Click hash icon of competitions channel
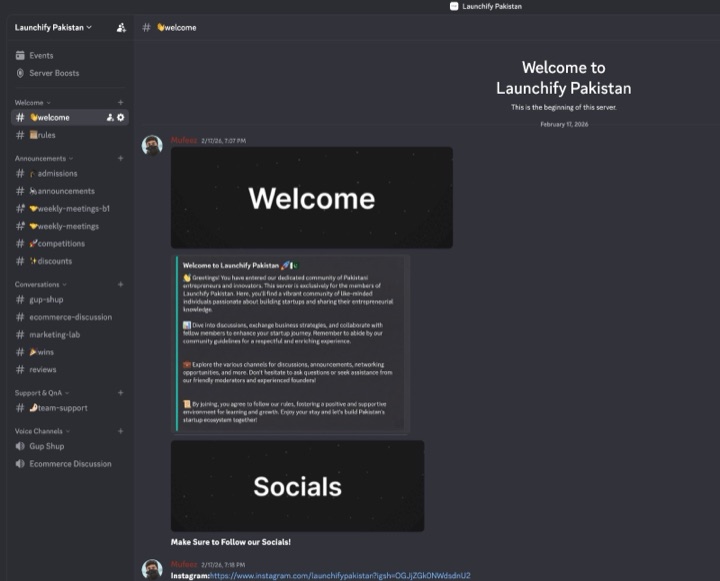 point(20,243)
